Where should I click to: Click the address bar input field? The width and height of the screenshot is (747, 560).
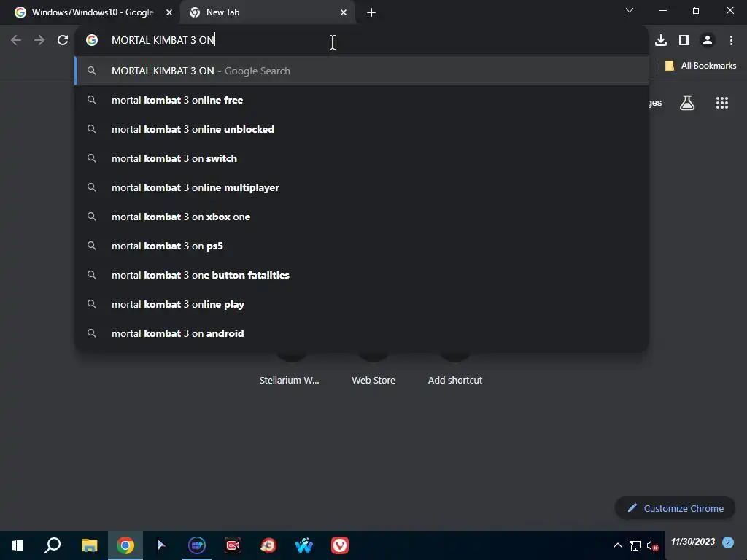click(362, 40)
